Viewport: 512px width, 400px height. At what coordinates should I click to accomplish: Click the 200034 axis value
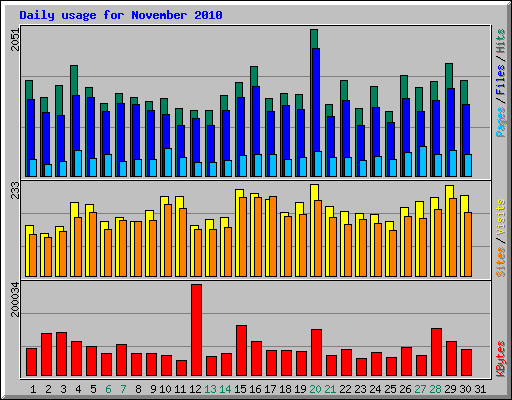[15, 299]
